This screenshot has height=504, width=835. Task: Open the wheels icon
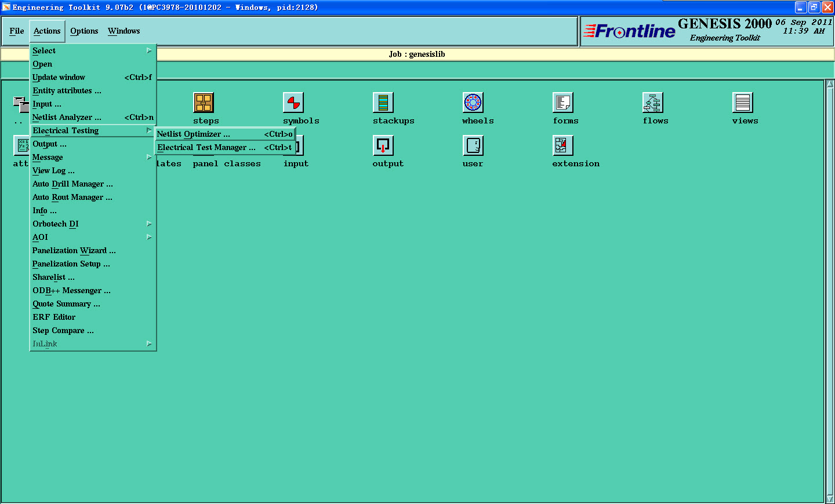[x=473, y=103]
